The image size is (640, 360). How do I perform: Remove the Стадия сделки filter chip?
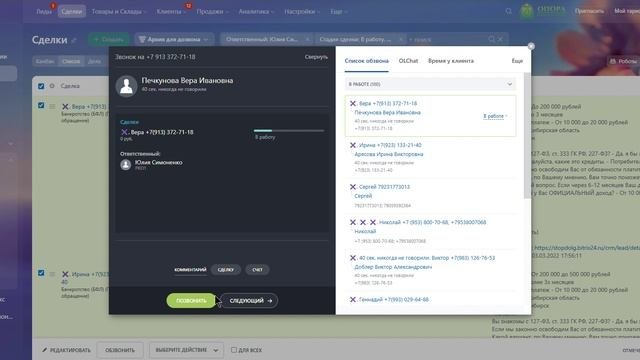[401, 39]
